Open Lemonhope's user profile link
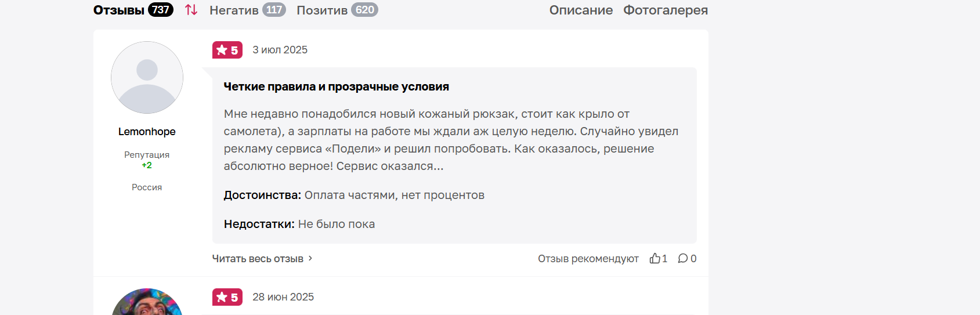The height and width of the screenshot is (315, 980). tap(147, 132)
